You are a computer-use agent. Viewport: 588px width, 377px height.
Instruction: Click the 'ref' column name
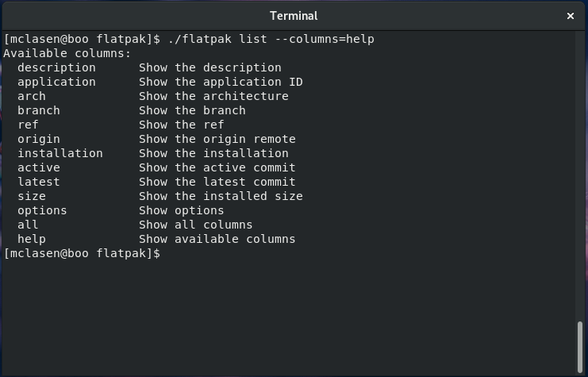point(28,125)
